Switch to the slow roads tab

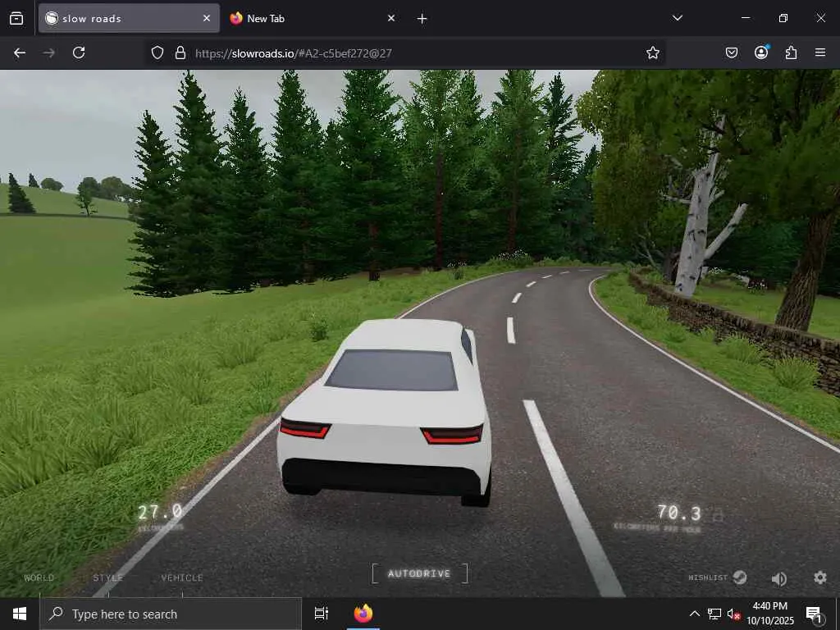pos(129,18)
